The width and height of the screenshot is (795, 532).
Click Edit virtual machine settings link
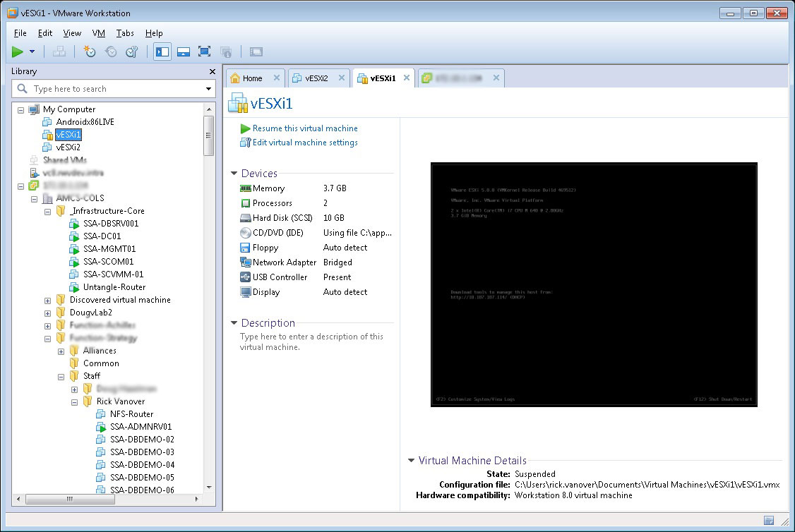305,143
